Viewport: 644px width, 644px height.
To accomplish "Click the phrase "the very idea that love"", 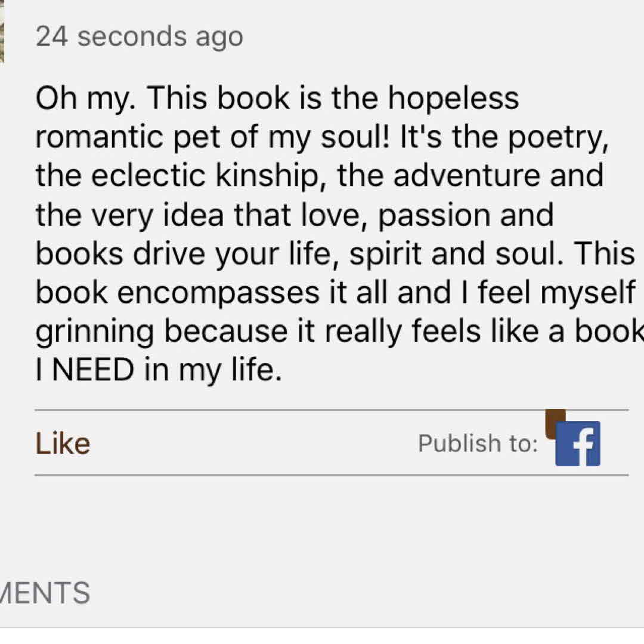I will click(200, 215).
